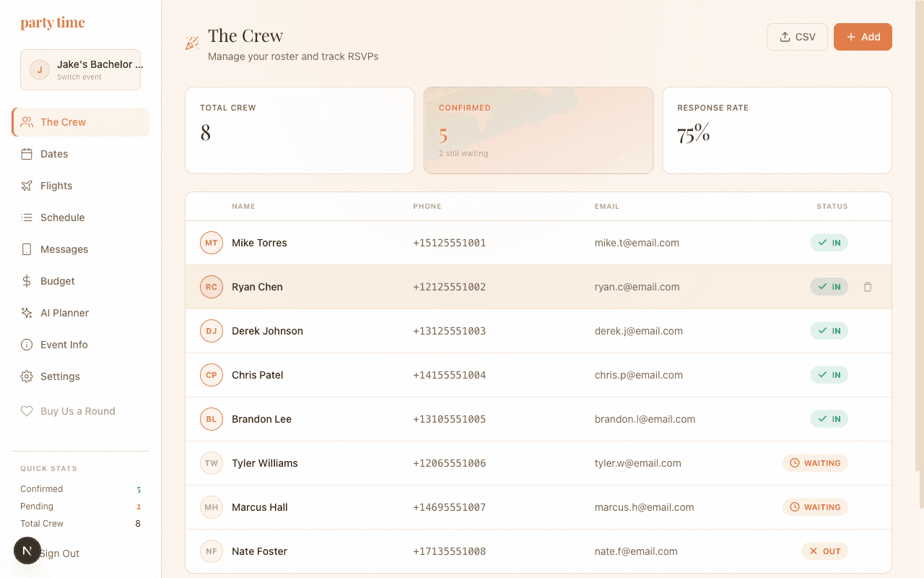Viewport: 924px width, 578px height.
Task: Click the party time logo
Action: tap(53, 23)
